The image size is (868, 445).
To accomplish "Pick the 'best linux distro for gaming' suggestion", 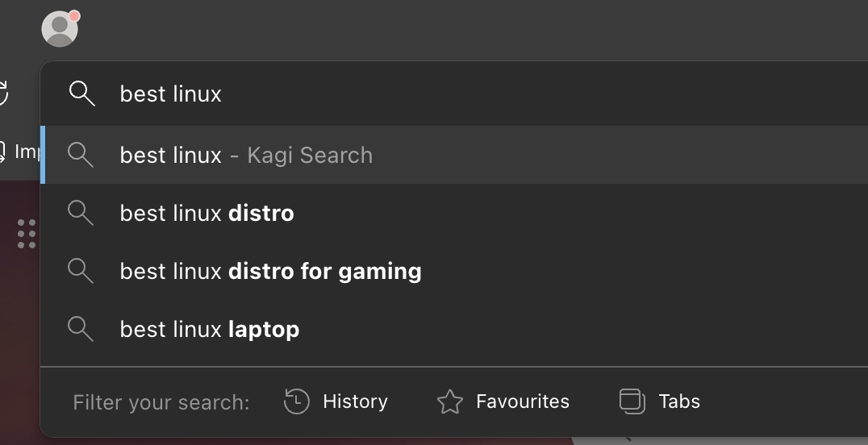I will [270, 271].
